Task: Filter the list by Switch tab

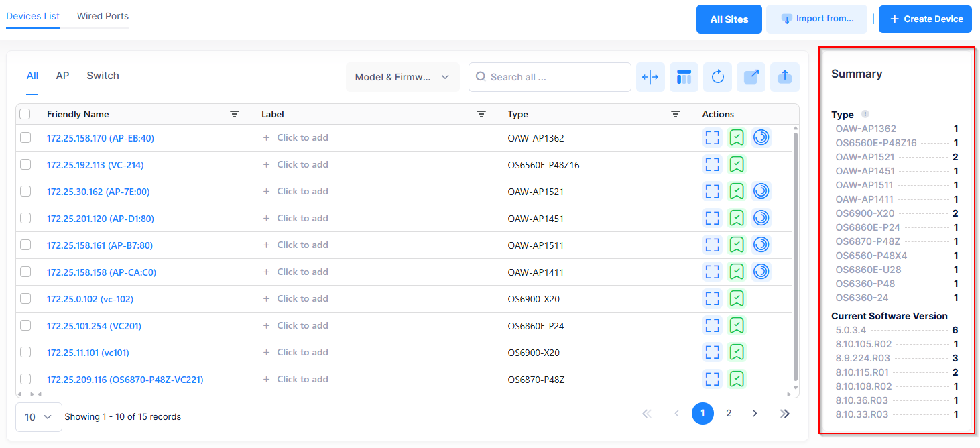Action: (x=103, y=76)
